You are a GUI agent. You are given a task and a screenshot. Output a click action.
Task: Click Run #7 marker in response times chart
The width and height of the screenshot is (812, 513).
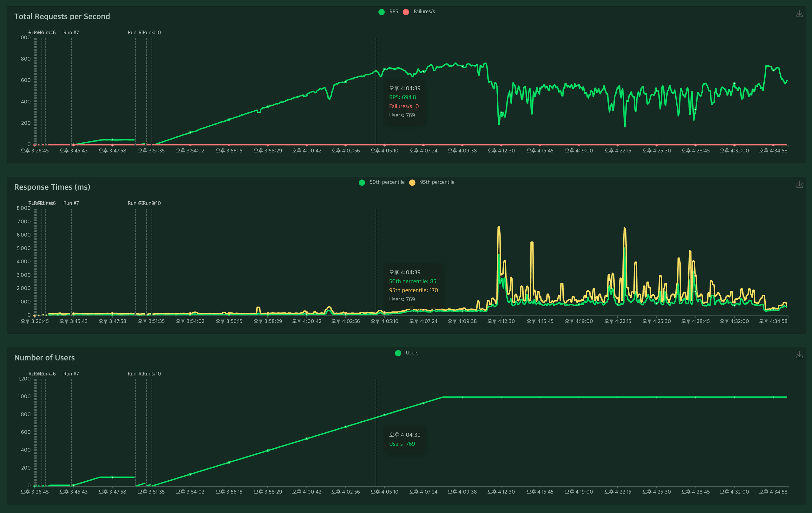pyautogui.click(x=71, y=203)
